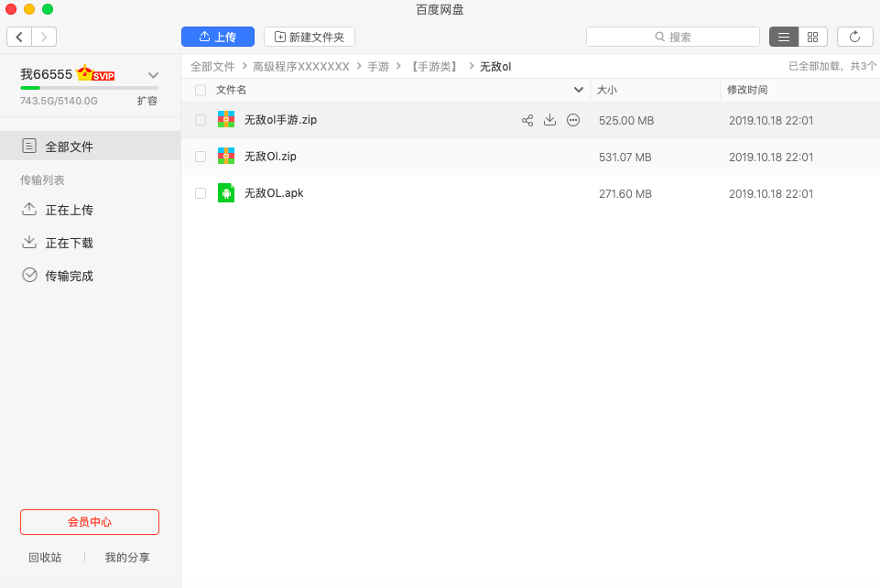Select 传输完成 in the sidebar

tap(69, 276)
